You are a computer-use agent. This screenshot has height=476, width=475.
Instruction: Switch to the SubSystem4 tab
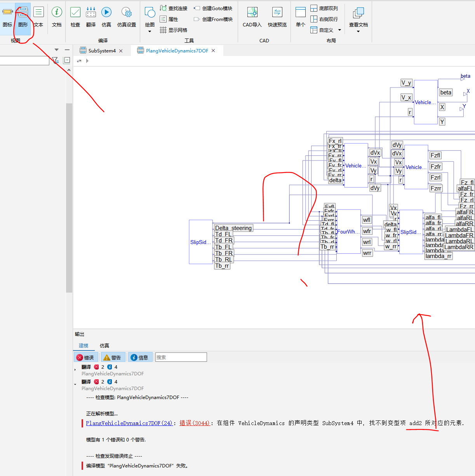click(x=102, y=51)
